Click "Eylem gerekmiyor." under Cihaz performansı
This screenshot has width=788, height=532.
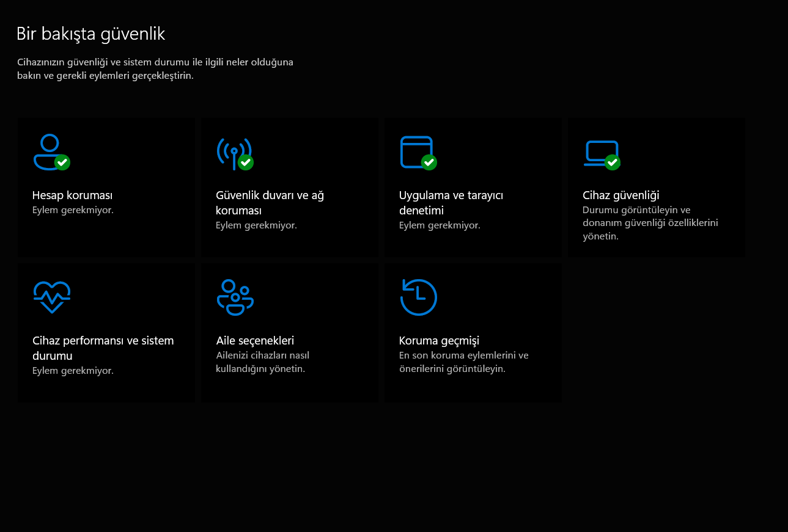(x=73, y=371)
